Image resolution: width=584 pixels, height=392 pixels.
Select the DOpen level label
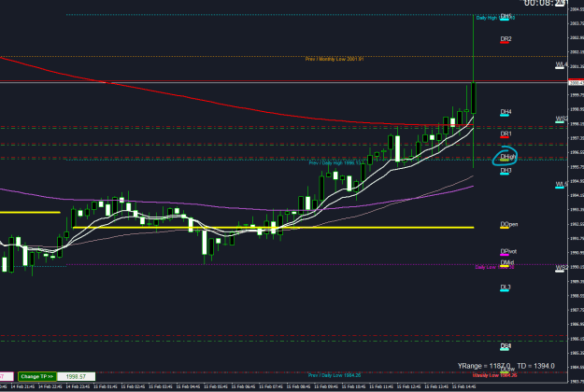click(508, 224)
